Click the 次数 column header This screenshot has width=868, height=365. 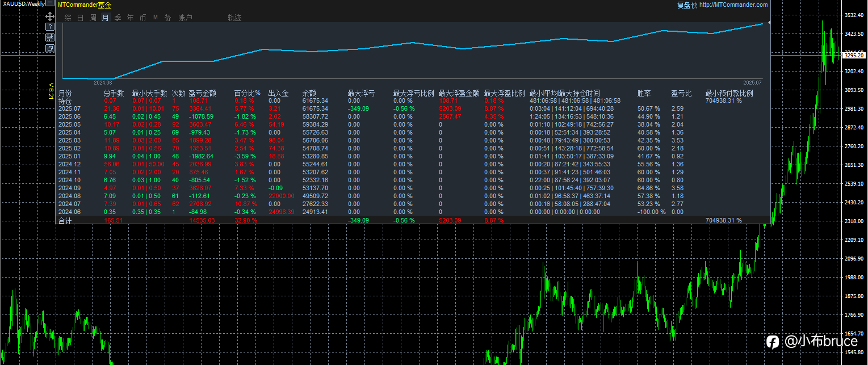click(179, 93)
